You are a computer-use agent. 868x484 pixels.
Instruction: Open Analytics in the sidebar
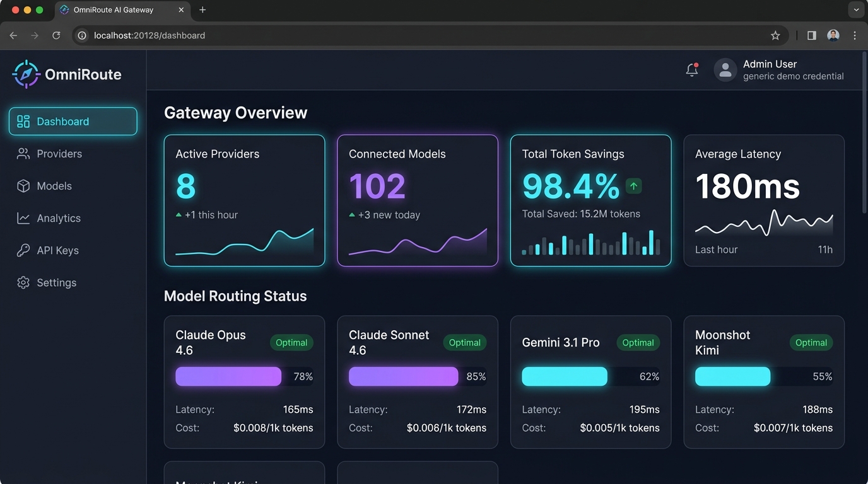(x=73, y=218)
